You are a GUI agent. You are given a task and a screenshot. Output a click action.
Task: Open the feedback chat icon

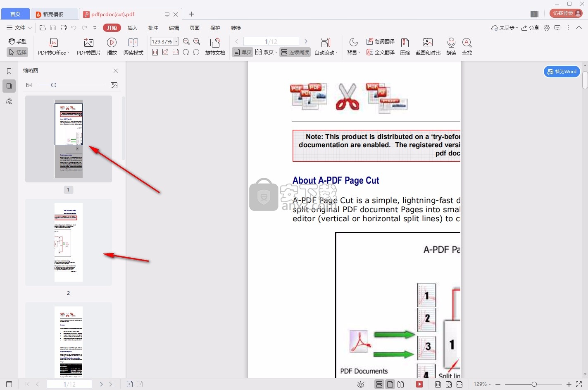(557, 28)
